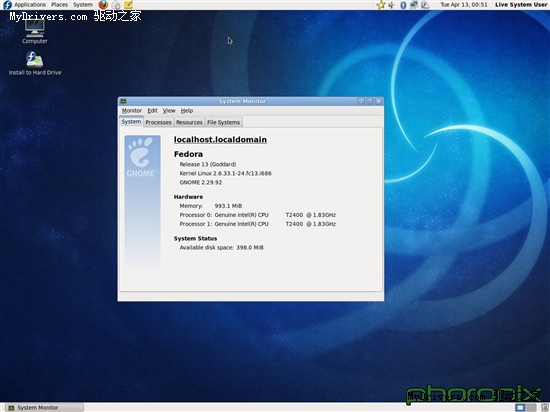The width and height of the screenshot is (550, 412).
Task: Click the Processor 1 row
Action: click(x=258, y=224)
